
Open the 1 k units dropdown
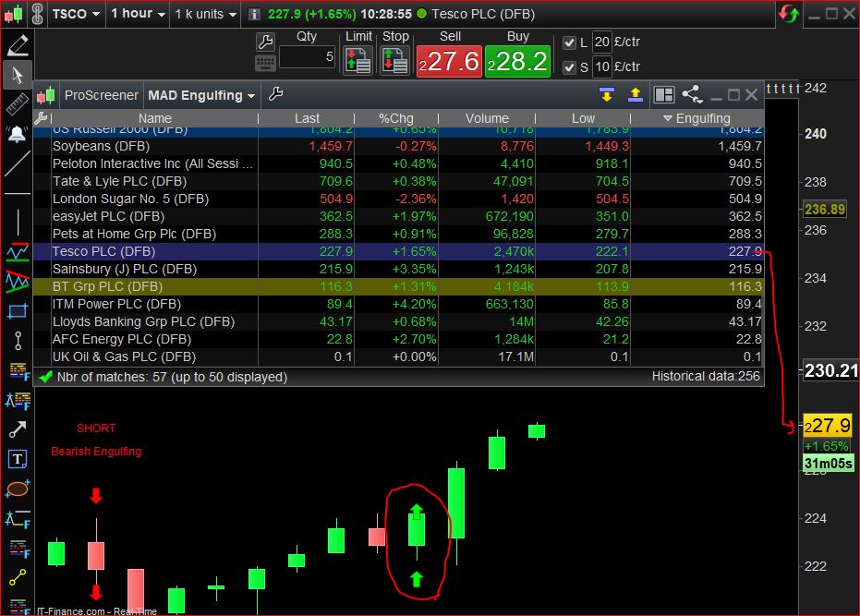(x=206, y=14)
